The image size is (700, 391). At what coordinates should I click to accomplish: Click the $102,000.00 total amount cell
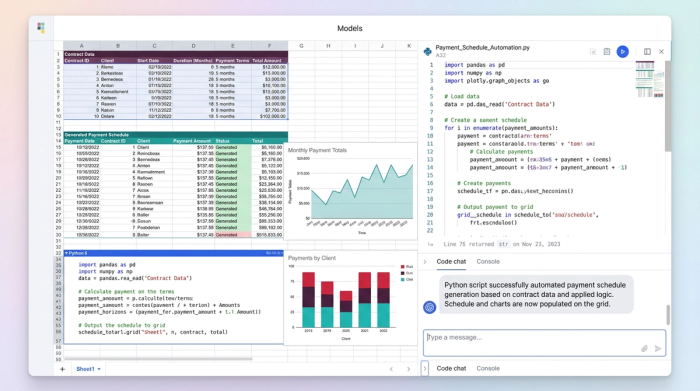pyautogui.click(x=269, y=116)
